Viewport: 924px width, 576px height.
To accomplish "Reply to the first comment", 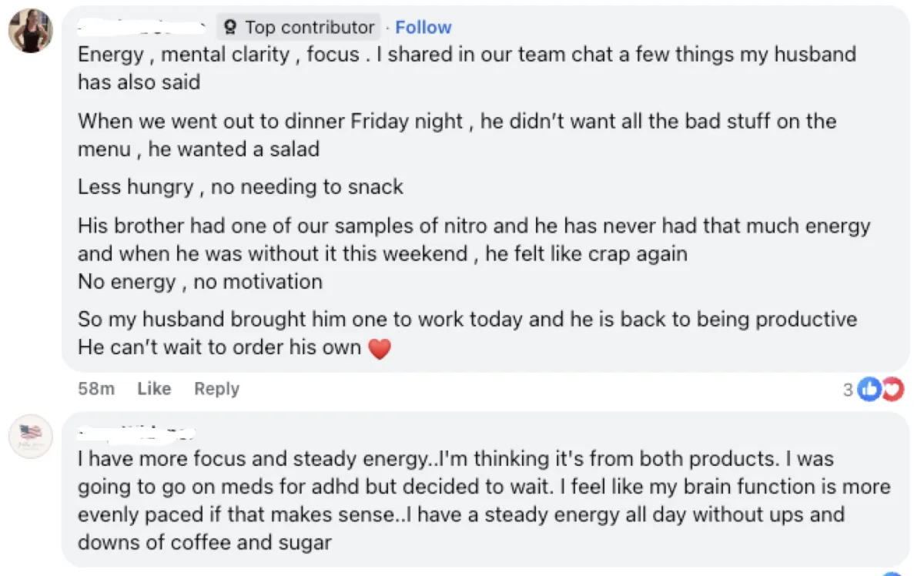I will coord(216,389).
